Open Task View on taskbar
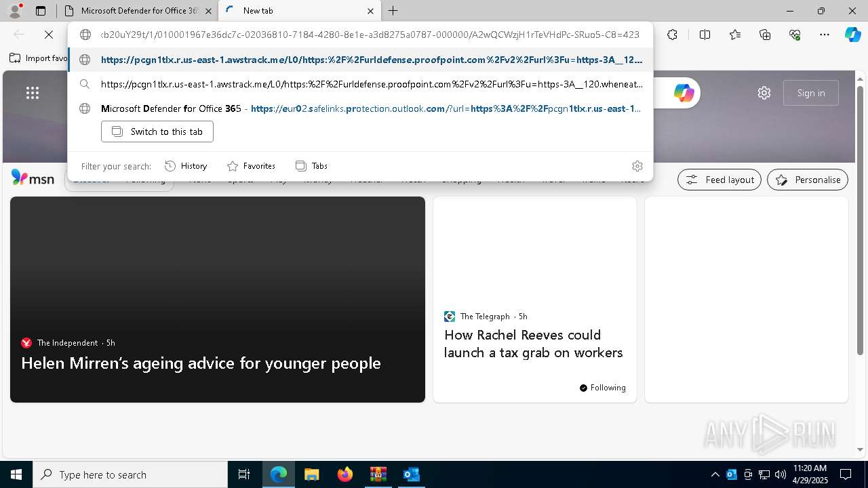868x488 pixels. point(244,474)
